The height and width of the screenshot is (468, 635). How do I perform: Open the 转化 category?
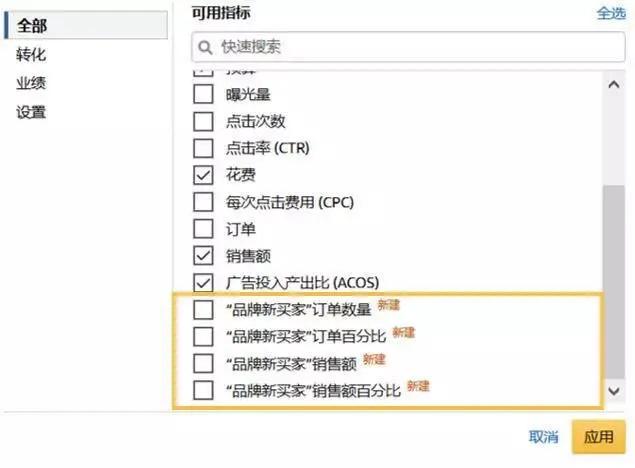[31, 55]
